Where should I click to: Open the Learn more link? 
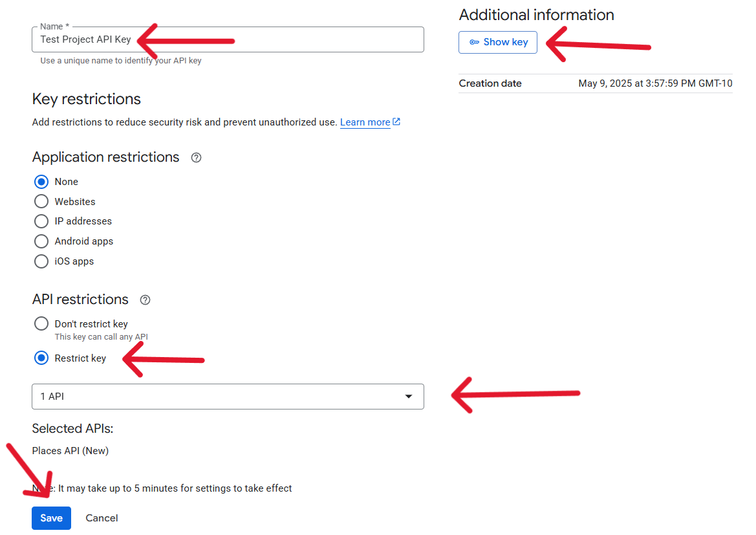tap(365, 122)
